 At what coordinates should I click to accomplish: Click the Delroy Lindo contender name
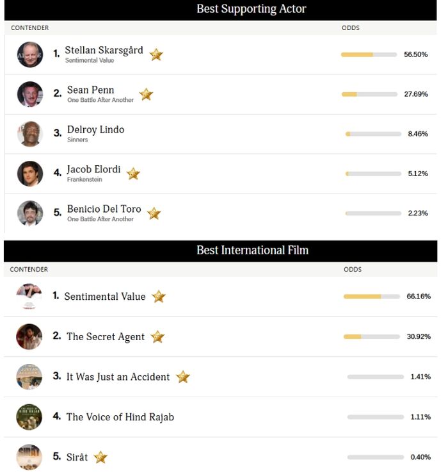tap(96, 130)
